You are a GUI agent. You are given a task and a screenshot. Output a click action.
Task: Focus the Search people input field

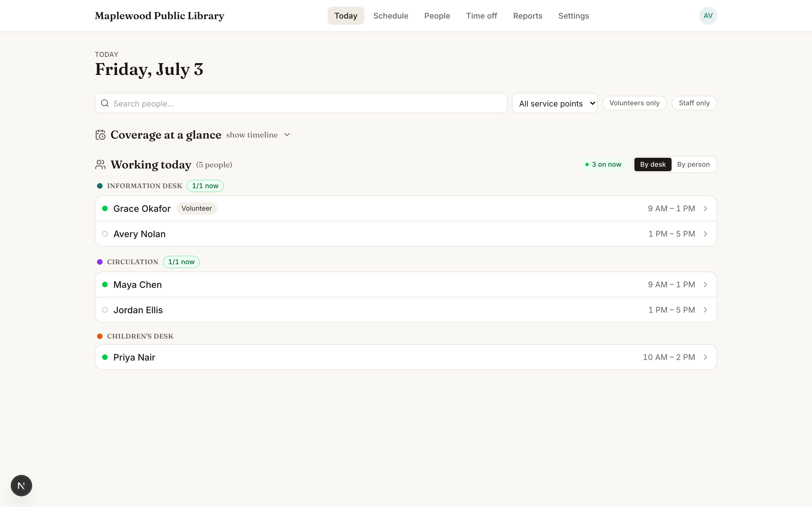coord(301,103)
